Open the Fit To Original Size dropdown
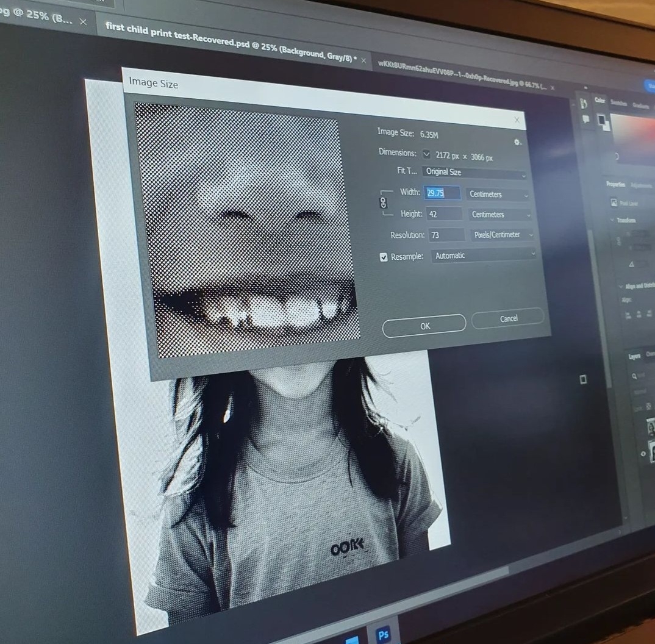 point(474,173)
